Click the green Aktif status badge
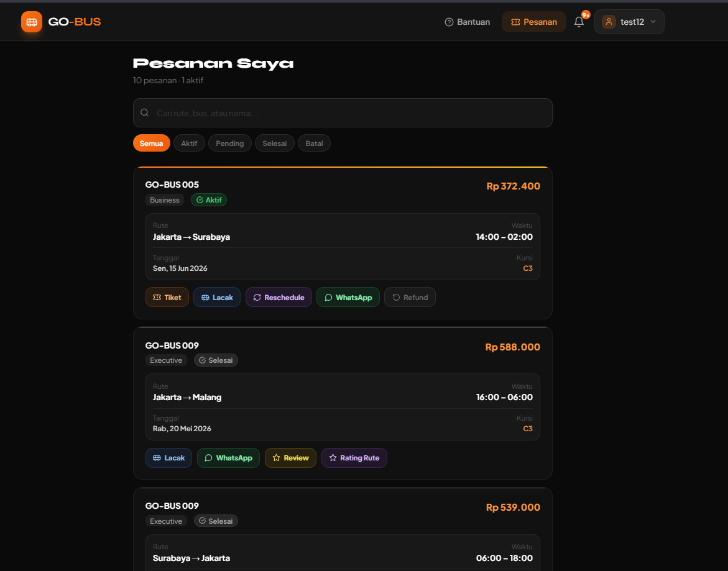Screen dimensions: 728x571 coord(208,200)
